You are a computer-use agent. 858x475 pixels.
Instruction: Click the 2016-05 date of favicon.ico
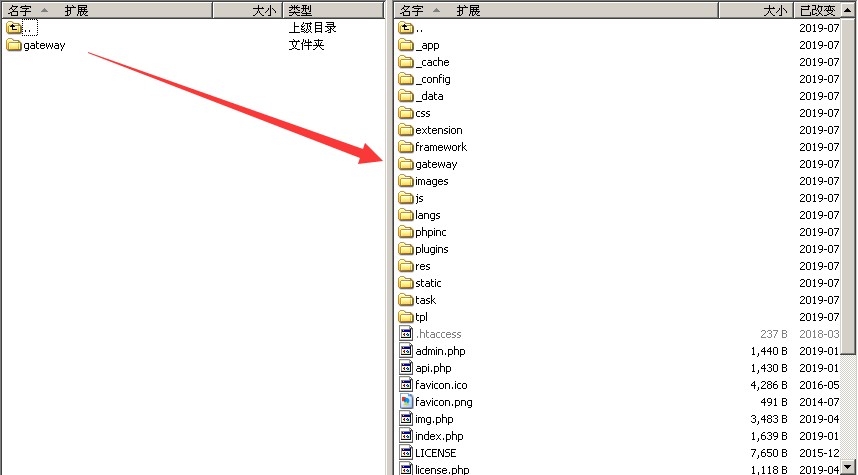click(x=819, y=385)
